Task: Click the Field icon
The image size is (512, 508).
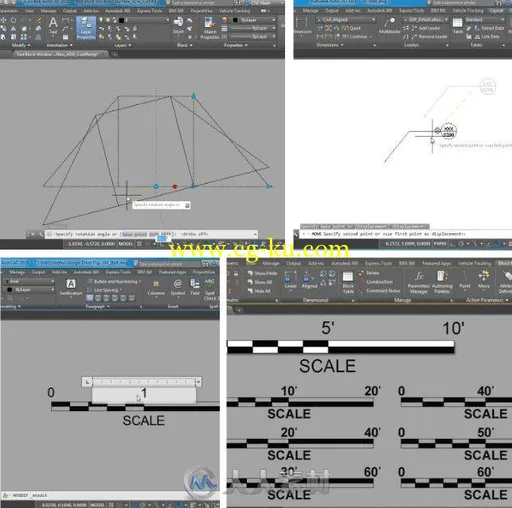Action: point(195,287)
